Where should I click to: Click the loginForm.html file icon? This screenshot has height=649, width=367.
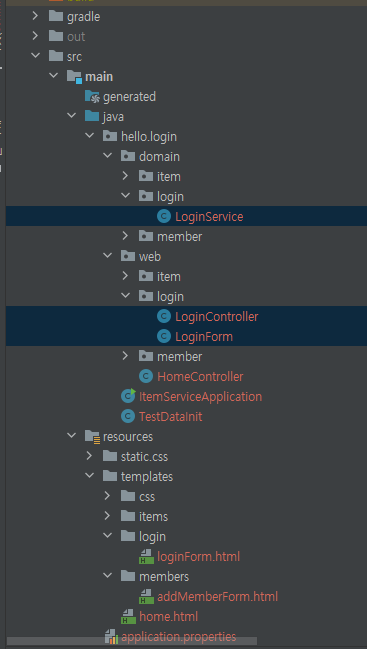pos(146,556)
